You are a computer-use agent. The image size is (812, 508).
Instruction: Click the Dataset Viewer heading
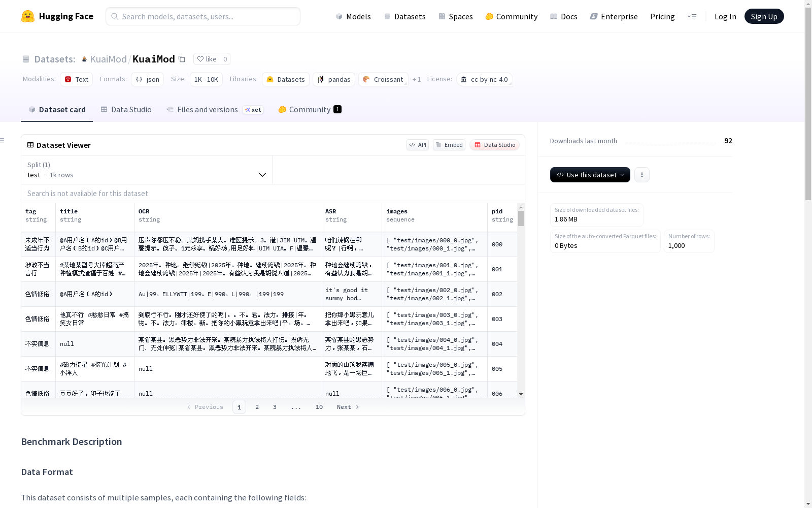pyautogui.click(x=63, y=145)
